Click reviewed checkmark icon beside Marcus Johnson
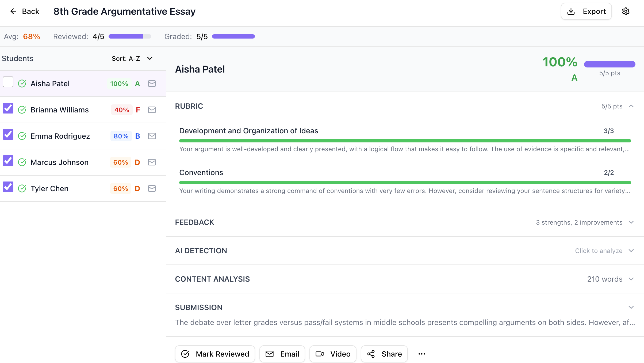 point(22,162)
